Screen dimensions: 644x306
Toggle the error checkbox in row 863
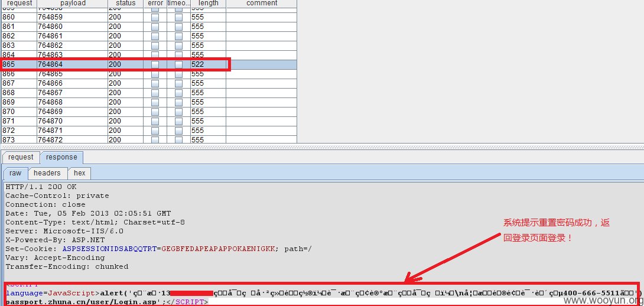tap(155, 45)
